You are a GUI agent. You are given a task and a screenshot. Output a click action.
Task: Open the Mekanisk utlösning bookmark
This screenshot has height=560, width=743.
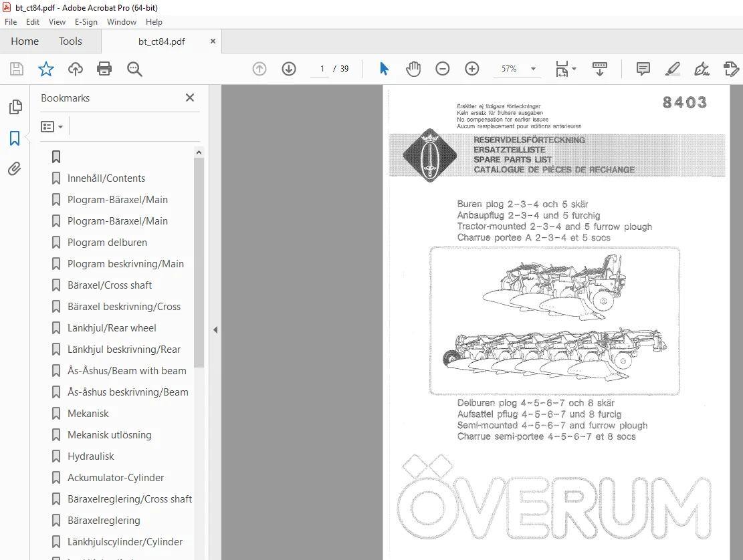point(110,435)
